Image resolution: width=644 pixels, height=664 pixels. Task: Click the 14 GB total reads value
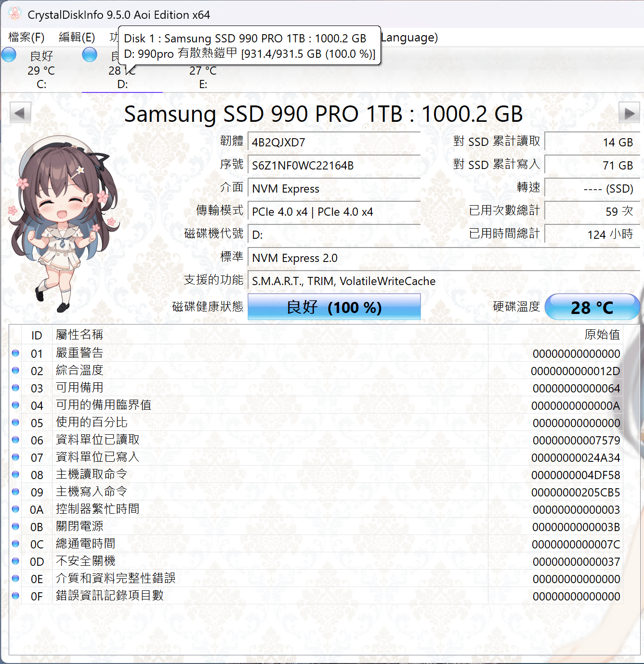592,143
